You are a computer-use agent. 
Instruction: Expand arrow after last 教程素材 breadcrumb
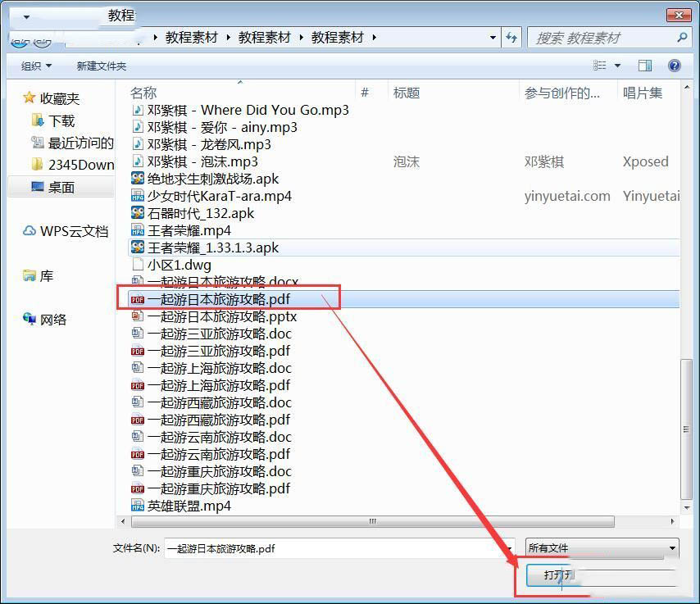tap(374, 38)
